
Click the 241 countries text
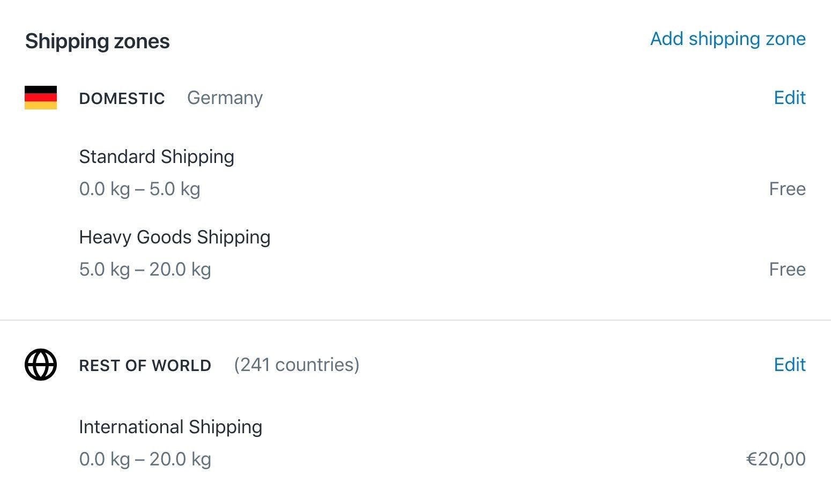296,365
